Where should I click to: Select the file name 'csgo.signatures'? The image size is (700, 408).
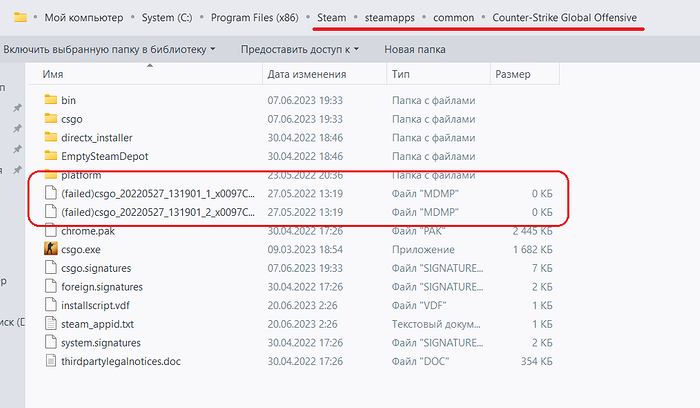coord(96,268)
